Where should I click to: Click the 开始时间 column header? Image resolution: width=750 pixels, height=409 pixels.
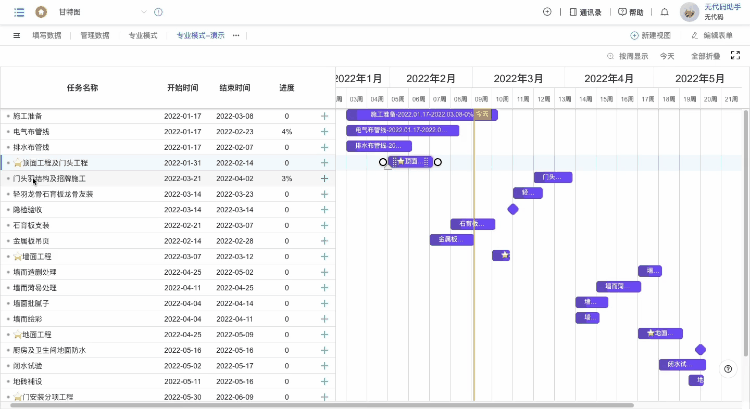(x=183, y=88)
